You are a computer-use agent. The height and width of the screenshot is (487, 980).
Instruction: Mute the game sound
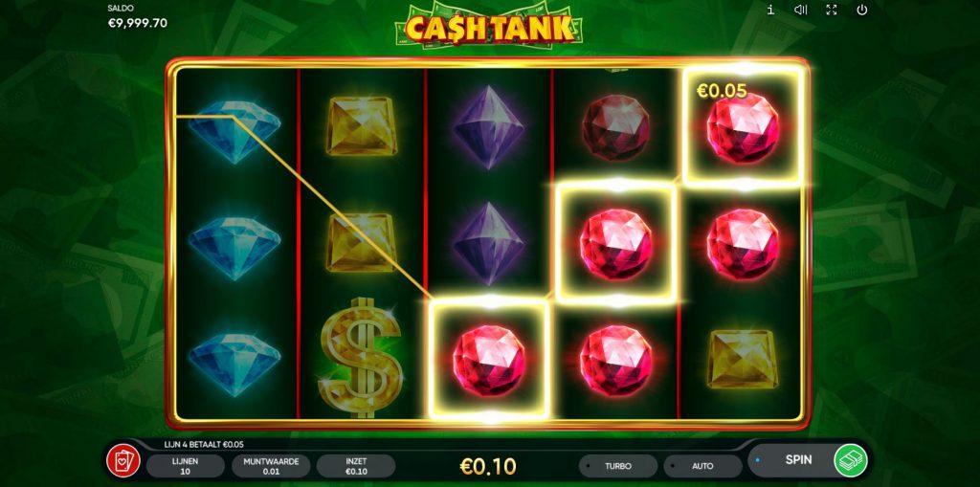pos(801,10)
